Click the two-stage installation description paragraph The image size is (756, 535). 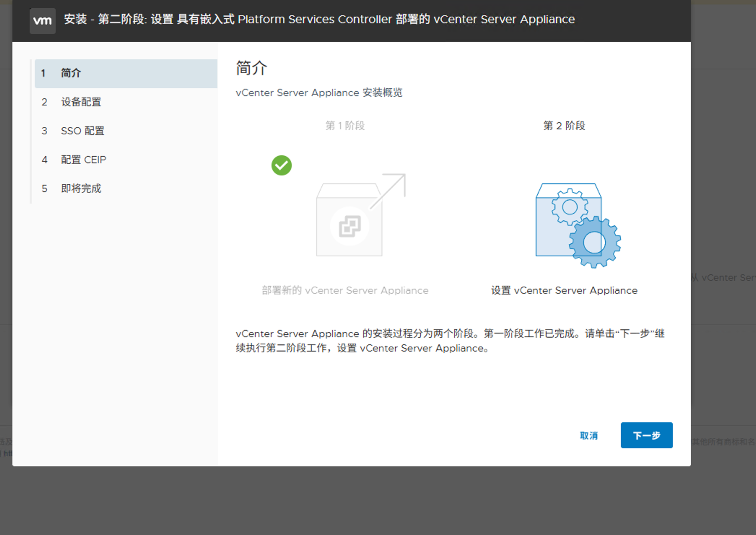(x=450, y=341)
